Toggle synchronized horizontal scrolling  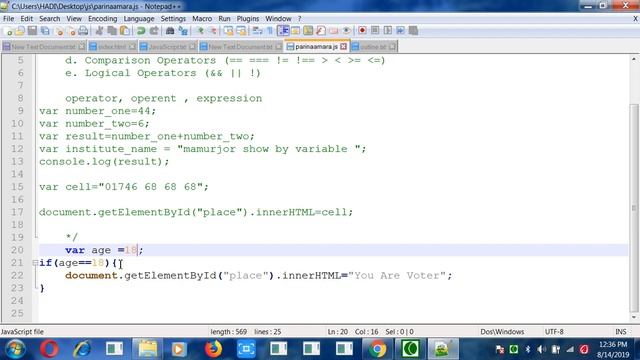(241, 31)
